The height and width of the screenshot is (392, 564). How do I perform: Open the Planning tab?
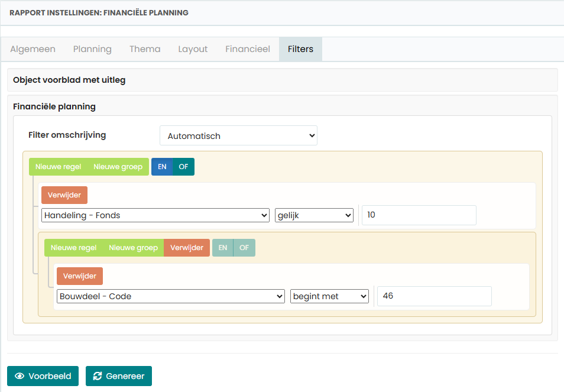click(x=92, y=49)
